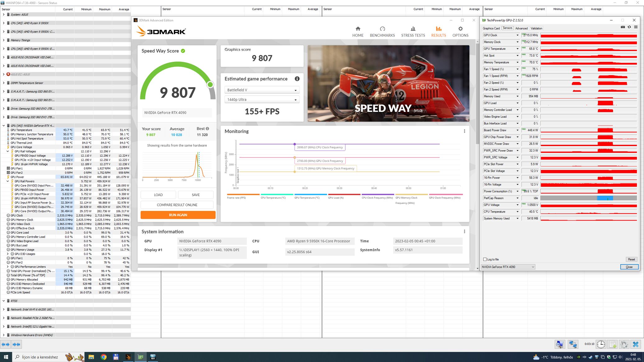This screenshot has height=362, width=644.
Task: Collapse the GPU Rail Voltages tree node
Action: click(8, 151)
